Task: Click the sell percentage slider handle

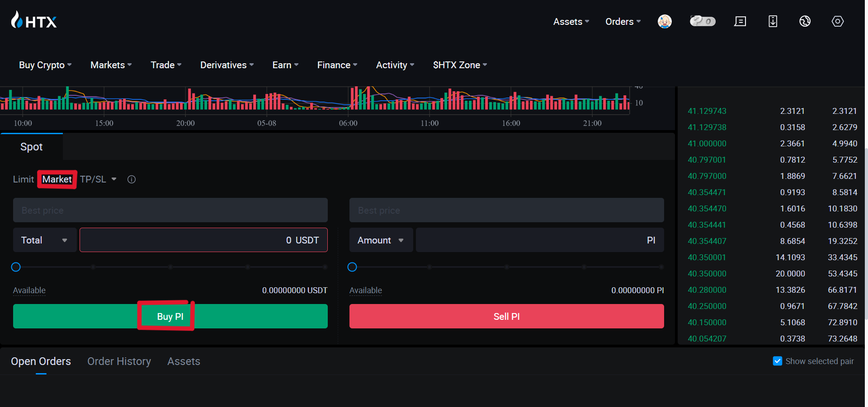Action: coord(352,267)
